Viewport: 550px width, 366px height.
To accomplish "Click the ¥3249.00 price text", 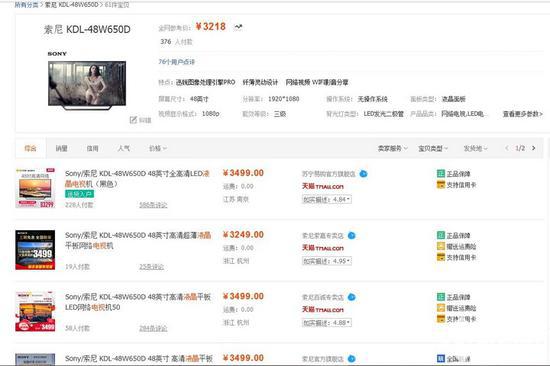I will [243, 235].
